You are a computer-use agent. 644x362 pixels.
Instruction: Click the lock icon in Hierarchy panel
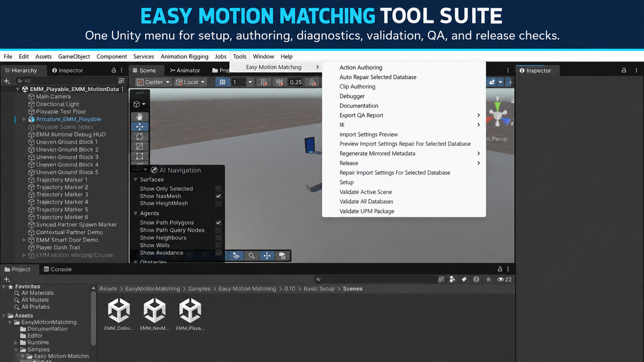[x=113, y=70]
